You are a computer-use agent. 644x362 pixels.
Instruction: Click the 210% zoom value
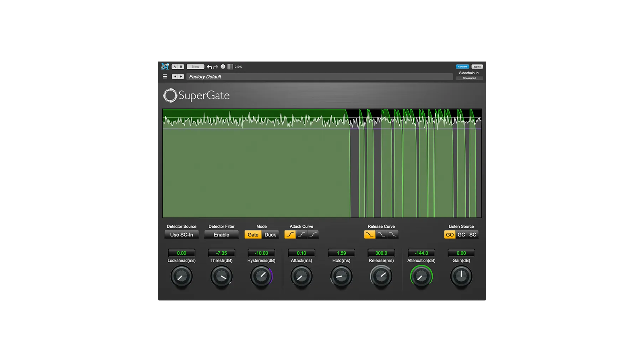(238, 67)
